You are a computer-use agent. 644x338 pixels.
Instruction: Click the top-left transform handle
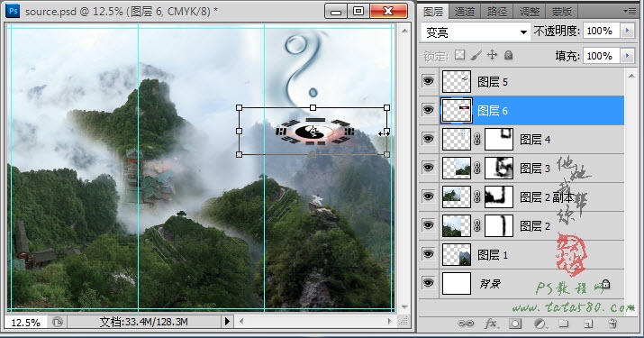pyautogui.click(x=240, y=108)
